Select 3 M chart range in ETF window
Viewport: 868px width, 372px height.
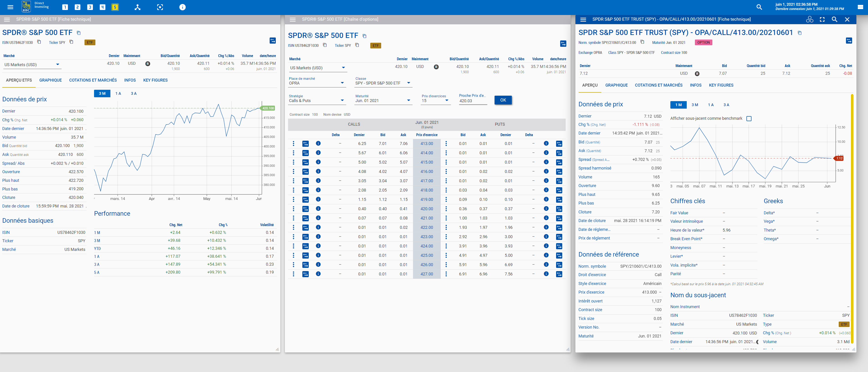102,93
